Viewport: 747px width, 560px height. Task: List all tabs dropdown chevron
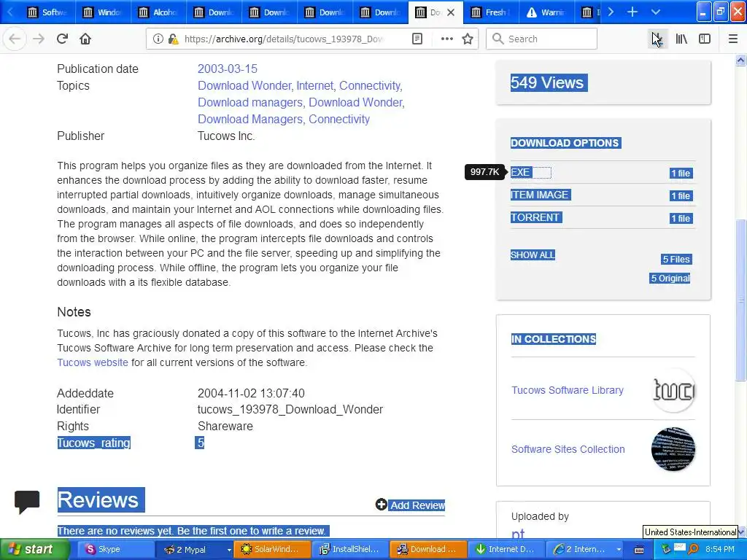(656, 12)
